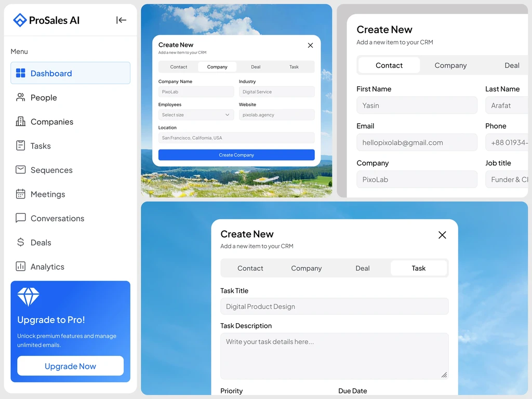532x399 pixels.
Task: Open the People section icon
Action: tap(21, 97)
